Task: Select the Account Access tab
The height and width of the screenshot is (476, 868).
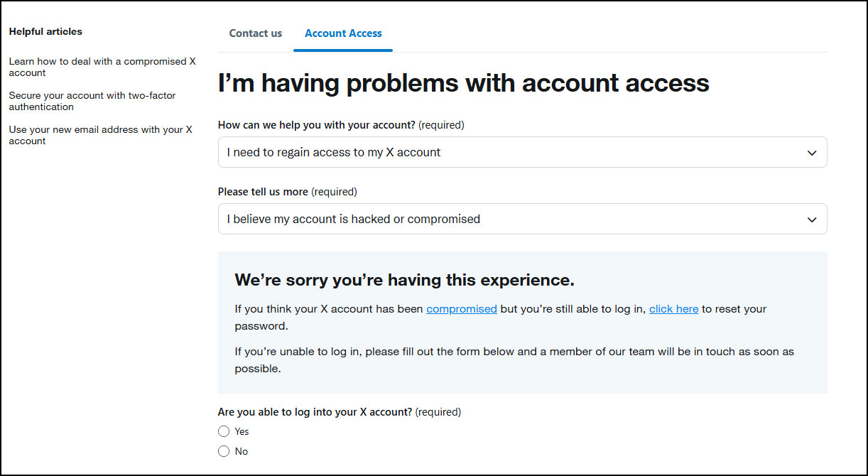Action: click(x=343, y=33)
